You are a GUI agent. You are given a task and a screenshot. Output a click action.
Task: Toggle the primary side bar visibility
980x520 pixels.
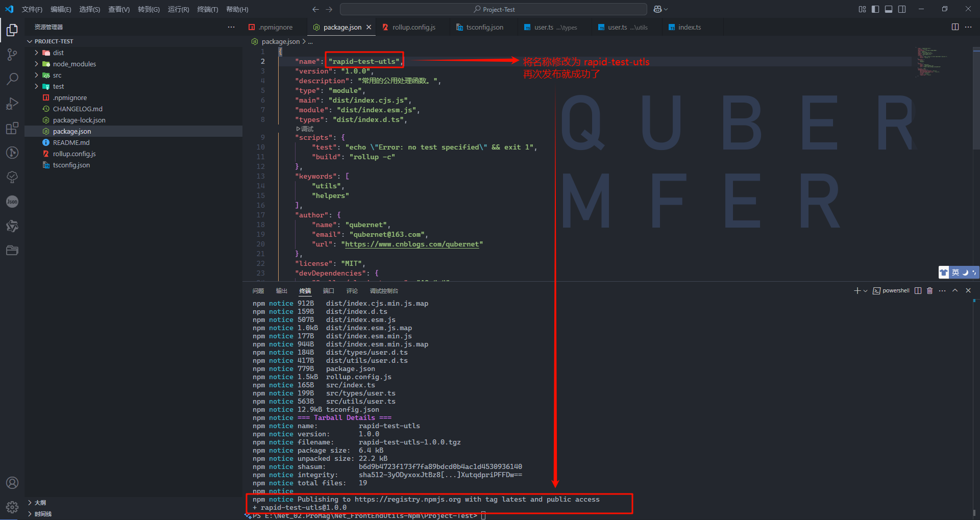coord(875,9)
